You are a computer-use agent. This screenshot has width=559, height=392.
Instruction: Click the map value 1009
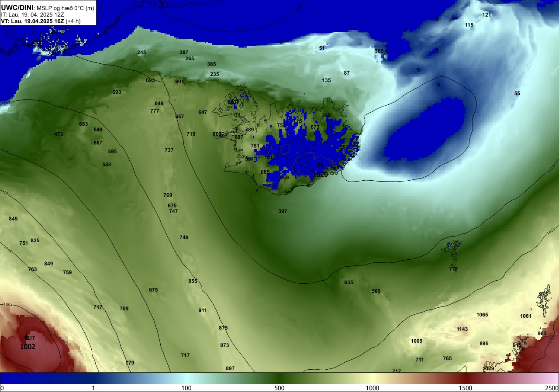(417, 341)
